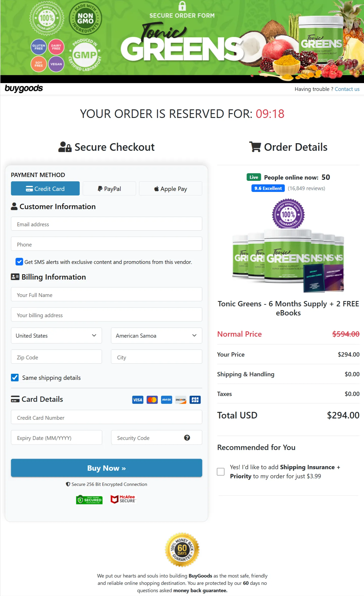Add Shipping Insurance + Priority to order

(220, 471)
